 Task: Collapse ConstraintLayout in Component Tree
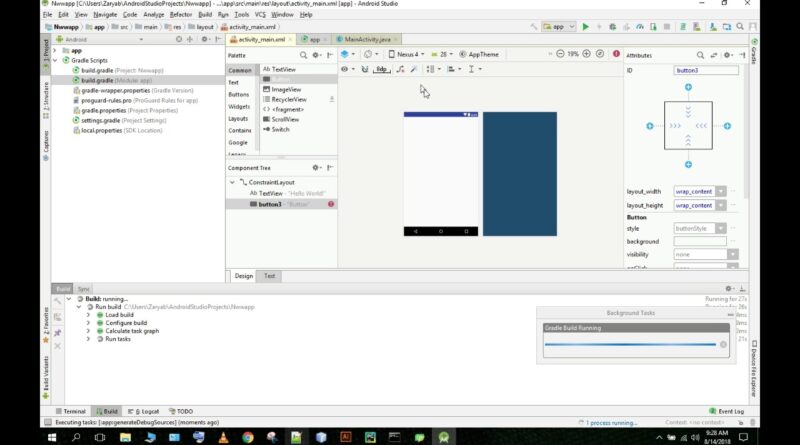(x=232, y=182)
